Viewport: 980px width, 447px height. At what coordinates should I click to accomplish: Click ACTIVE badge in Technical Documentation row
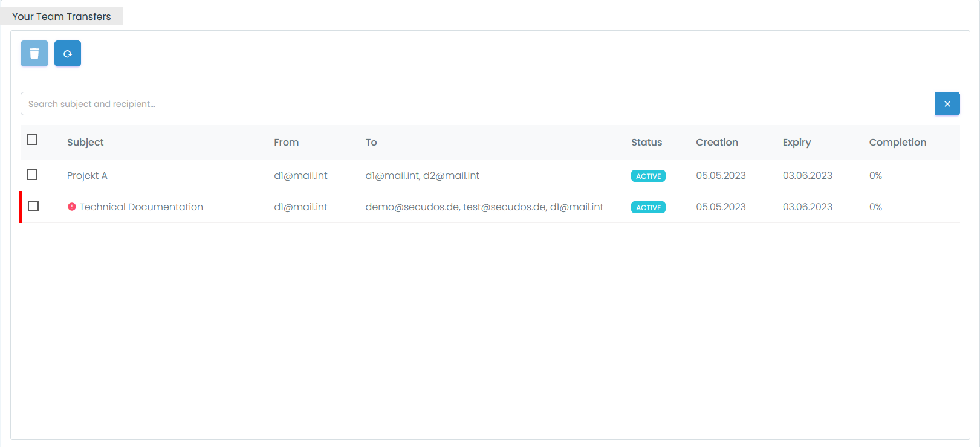pos(648,207)
